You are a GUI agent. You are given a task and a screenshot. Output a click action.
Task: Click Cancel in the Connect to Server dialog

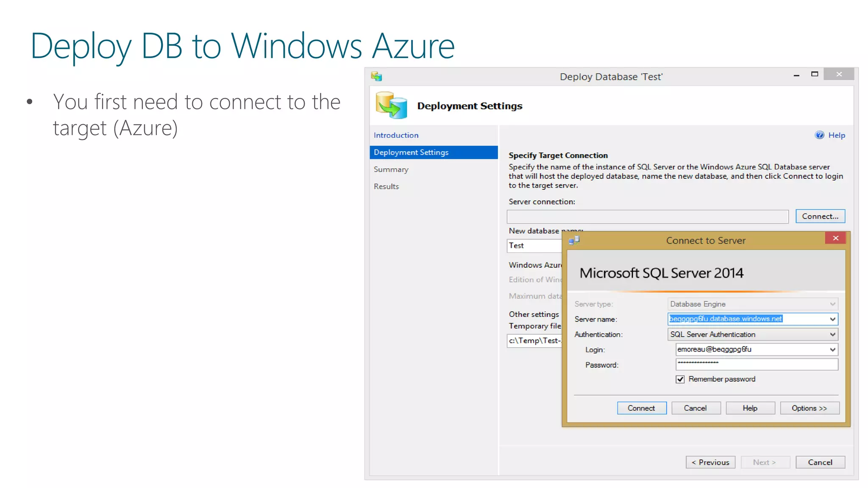pyautogui.click(x=696, y=408)
